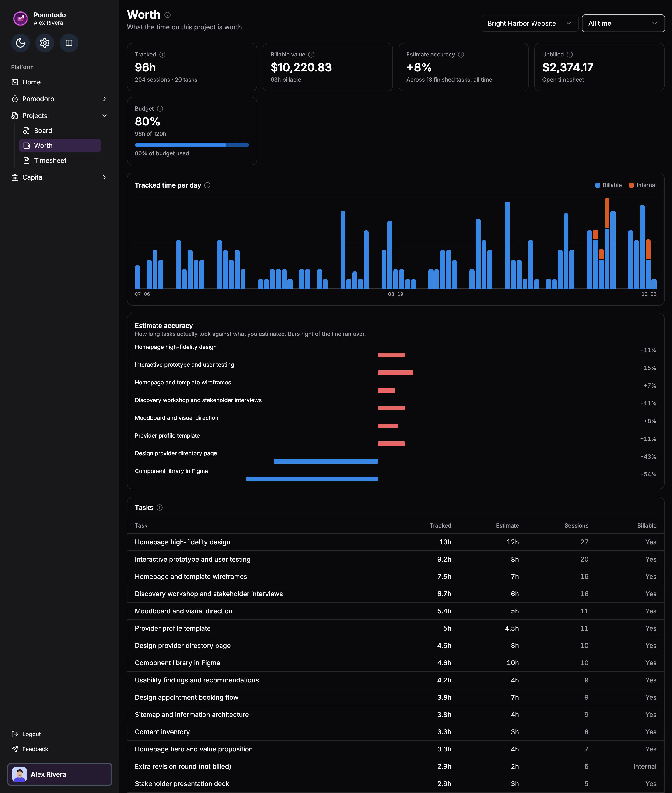672x793 pixels.
Task: Click the budget progress bar
Action: point(192,145)
